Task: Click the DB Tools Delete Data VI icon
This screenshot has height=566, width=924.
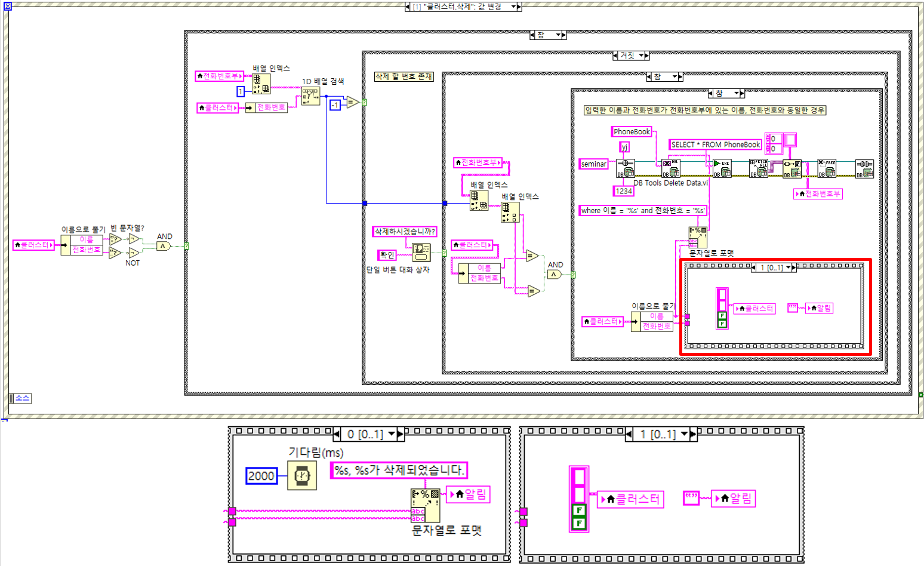Action: (x=671, y=168)
